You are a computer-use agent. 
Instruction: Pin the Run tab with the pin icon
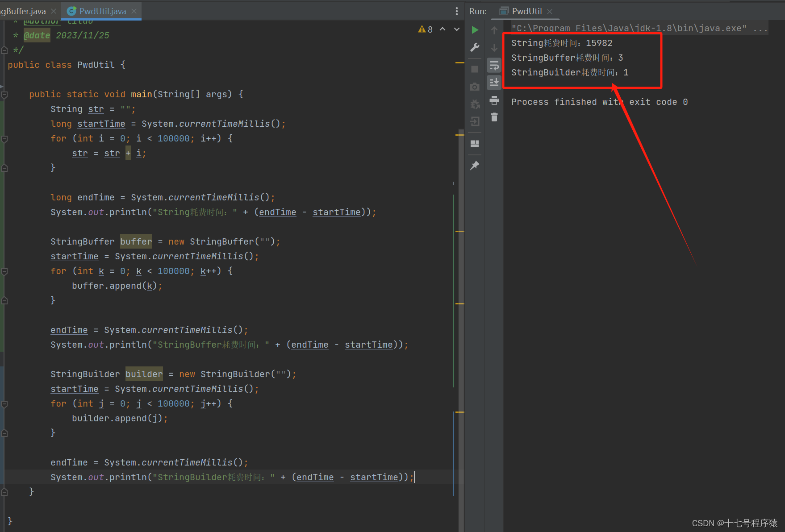475,166
